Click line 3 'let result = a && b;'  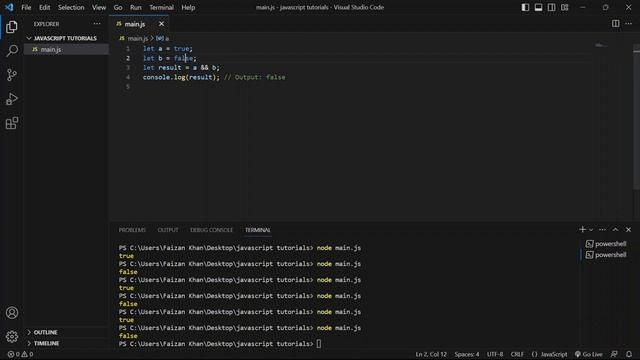coord(181,68)
